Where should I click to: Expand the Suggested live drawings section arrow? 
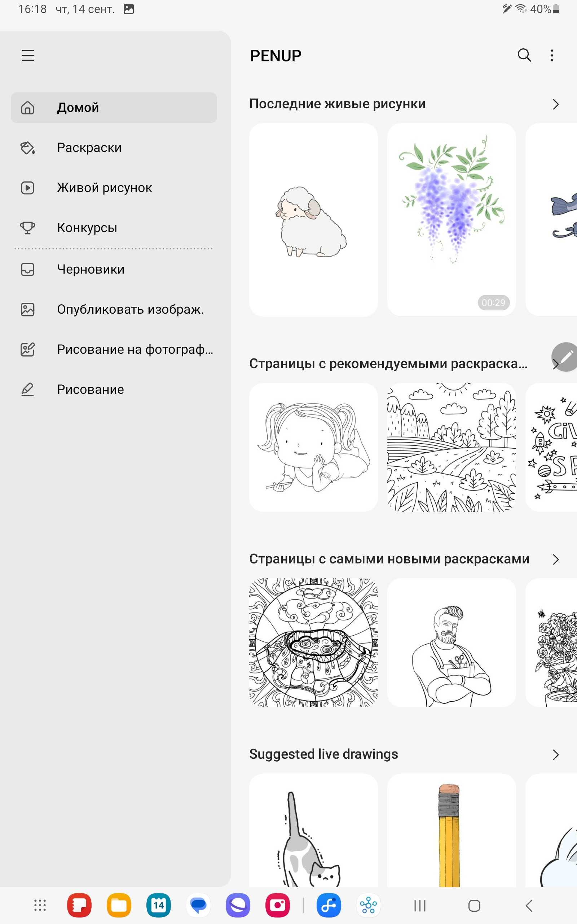click(556, 755)
